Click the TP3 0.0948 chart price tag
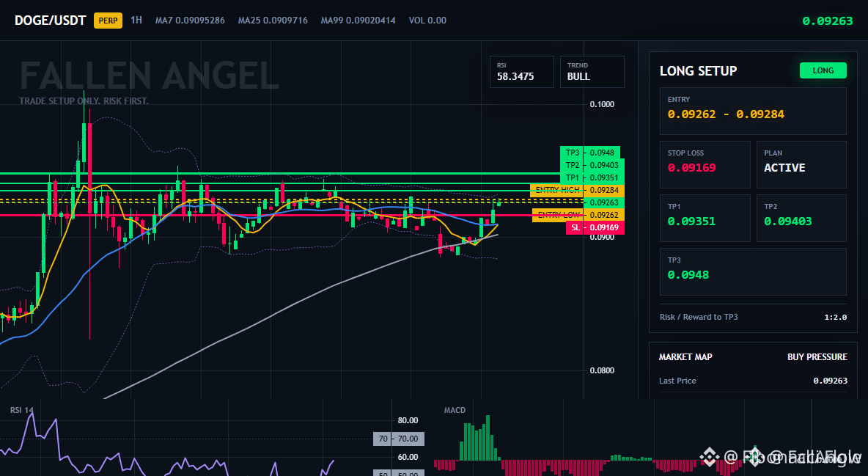 pyautogui.click(x=590, y=153)
